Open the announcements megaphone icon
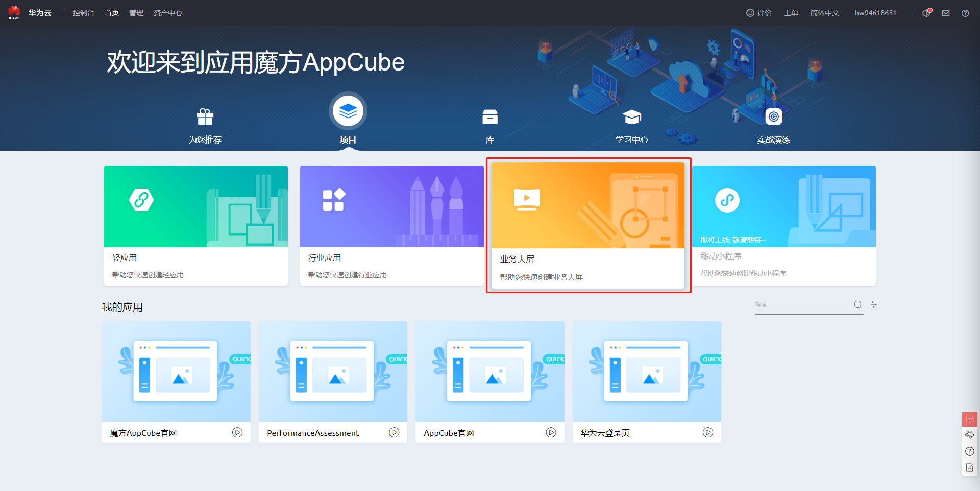Viewport: 980px width, 491px height. click(x=927, y=13)
